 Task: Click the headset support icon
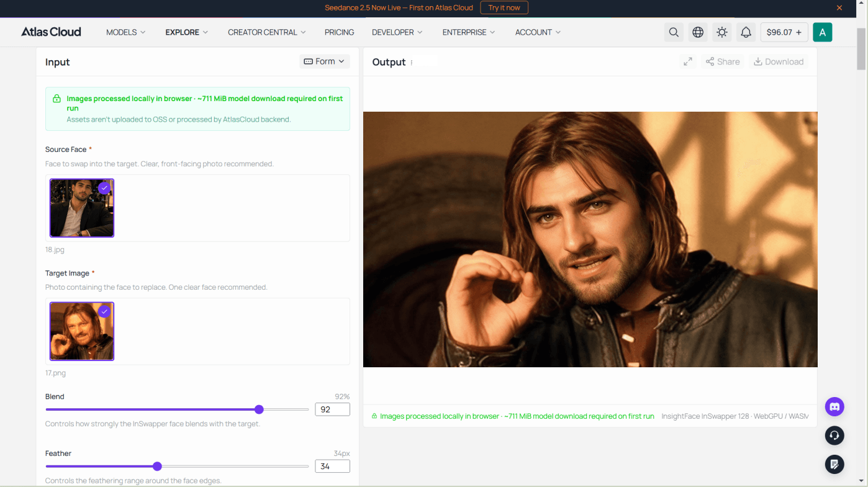pyautogui.click(x=834, y=436)
